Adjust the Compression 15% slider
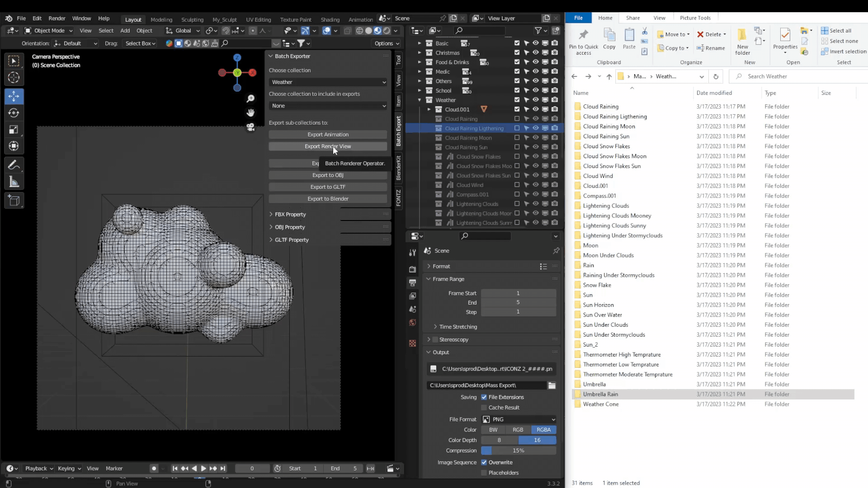868x488 pixels. click(x=518, y=450)
